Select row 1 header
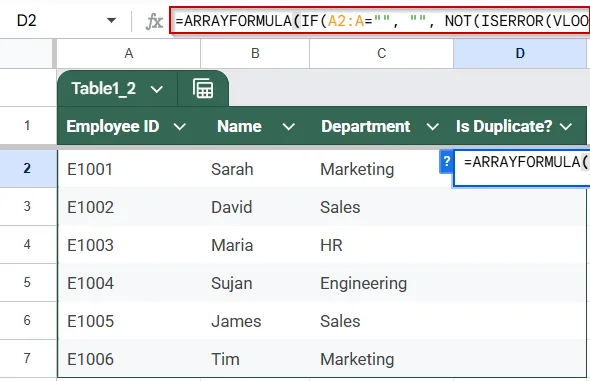The image size is (590, 381). [x=27, y=125]
